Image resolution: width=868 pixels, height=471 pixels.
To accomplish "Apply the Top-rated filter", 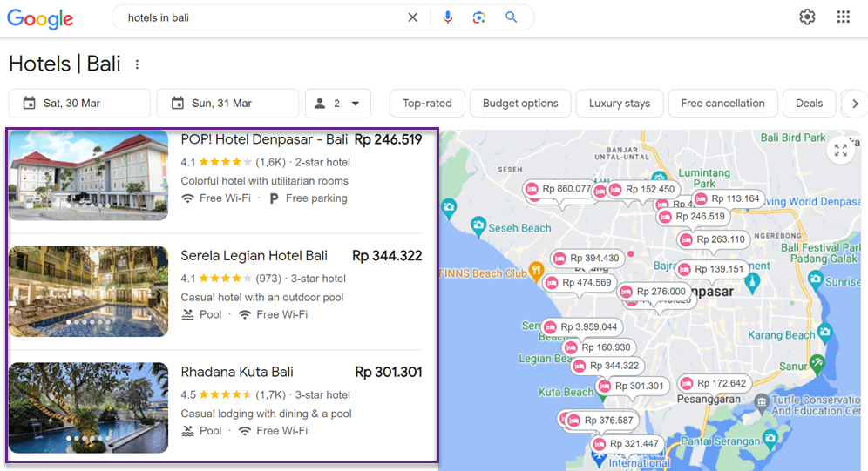I will click(427, 104).
